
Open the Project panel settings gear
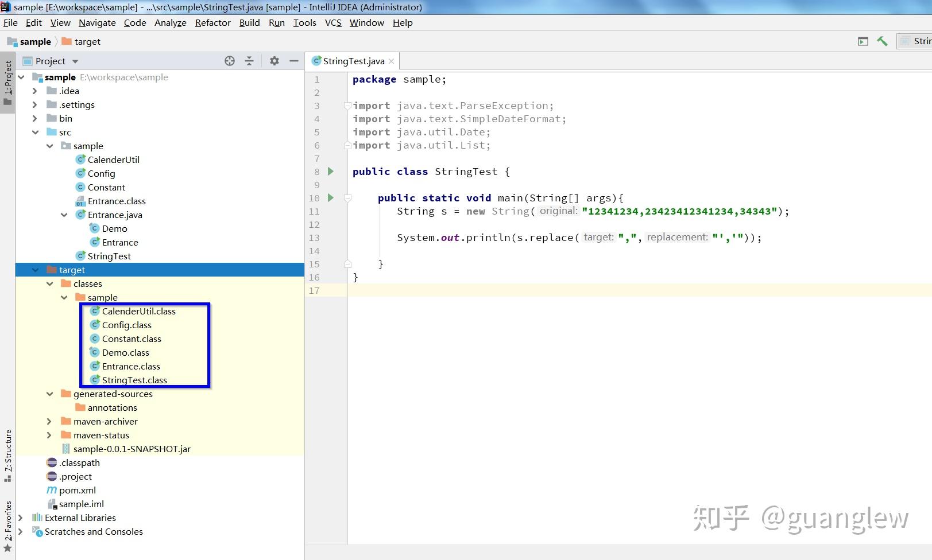(274, 61)
